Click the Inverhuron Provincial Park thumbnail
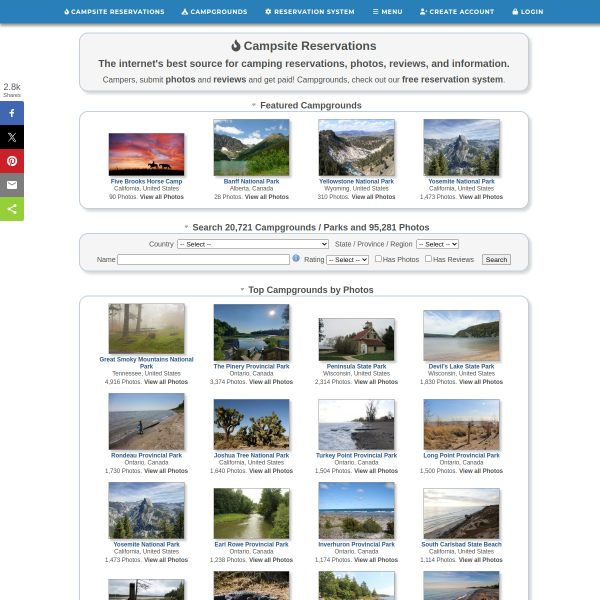This screenshot has width=600, height=600. 356,510
